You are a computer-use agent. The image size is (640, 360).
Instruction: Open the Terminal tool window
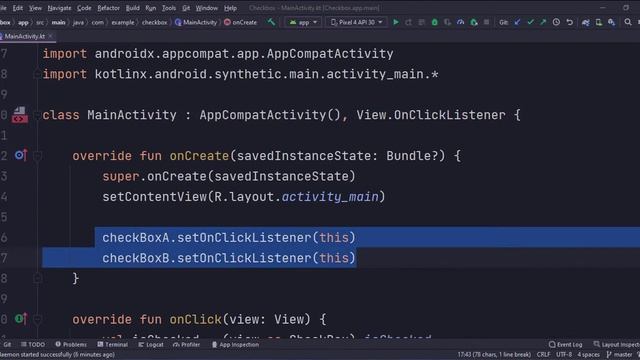tap(113, 344)
